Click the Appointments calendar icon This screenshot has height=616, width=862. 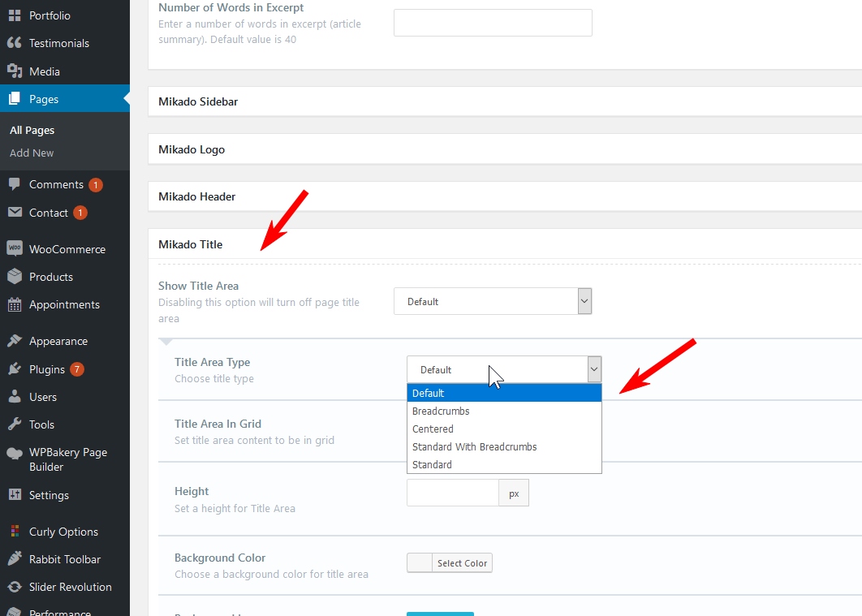[15, 304]
